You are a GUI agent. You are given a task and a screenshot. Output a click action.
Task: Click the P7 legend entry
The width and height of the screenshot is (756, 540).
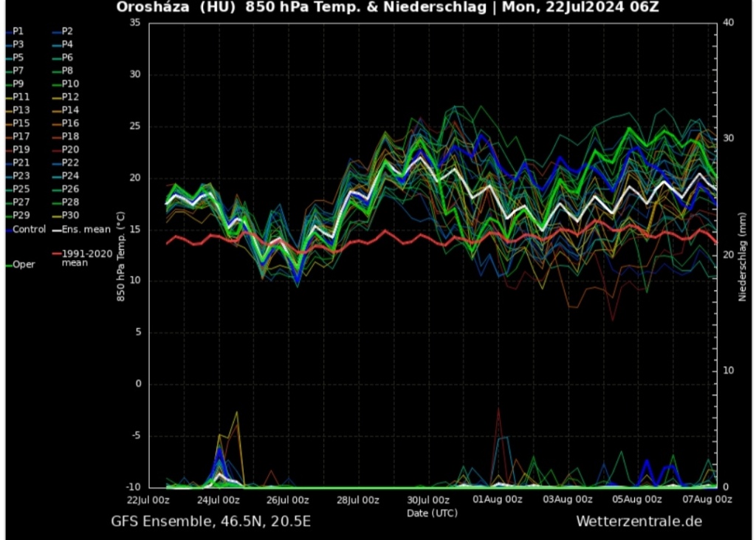(18, 71)
